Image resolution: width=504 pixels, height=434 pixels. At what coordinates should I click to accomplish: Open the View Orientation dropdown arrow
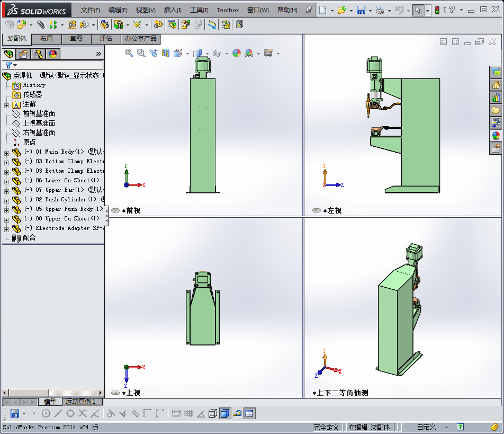[x=188, y=54]
